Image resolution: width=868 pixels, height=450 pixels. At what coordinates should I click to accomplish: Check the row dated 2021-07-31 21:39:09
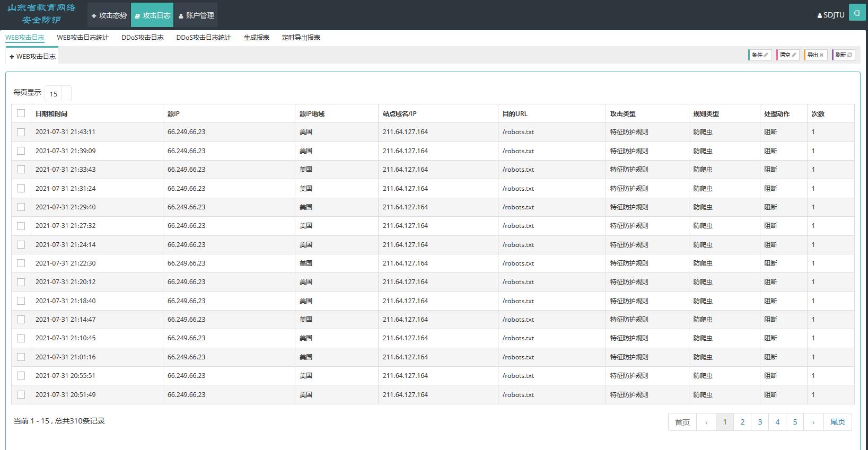[x=21, y=151]
